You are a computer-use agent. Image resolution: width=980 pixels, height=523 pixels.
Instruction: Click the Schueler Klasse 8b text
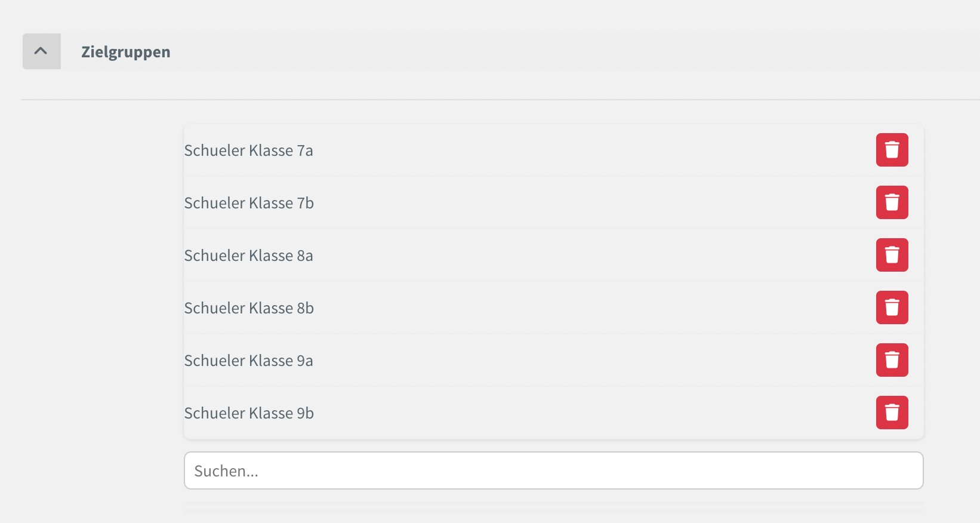point(249,308)
